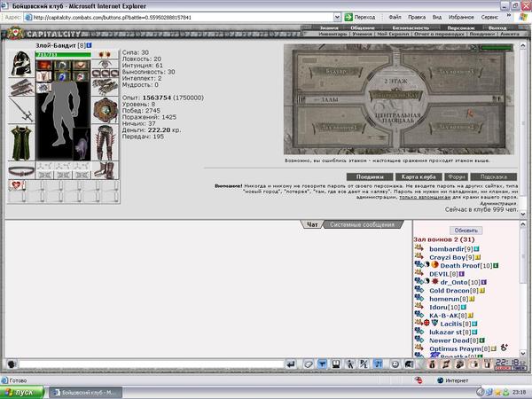Open the Знания menu
532x399 pixels.
click(329, 27)
